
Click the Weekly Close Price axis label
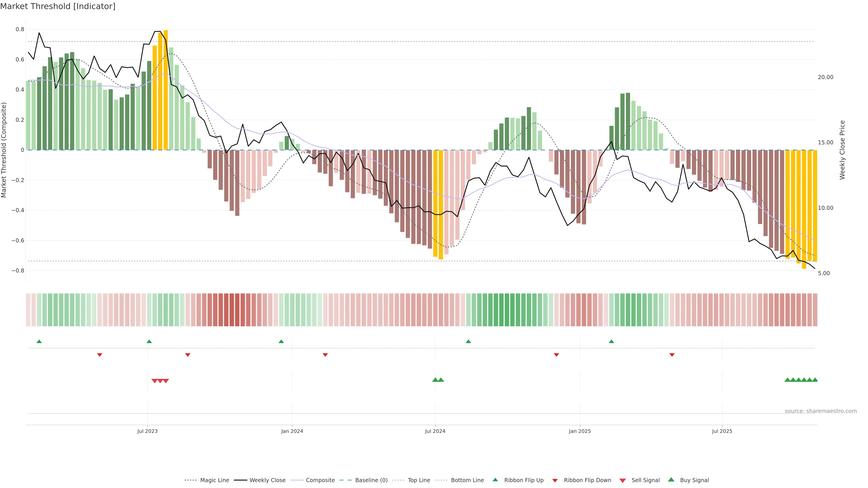842,150
